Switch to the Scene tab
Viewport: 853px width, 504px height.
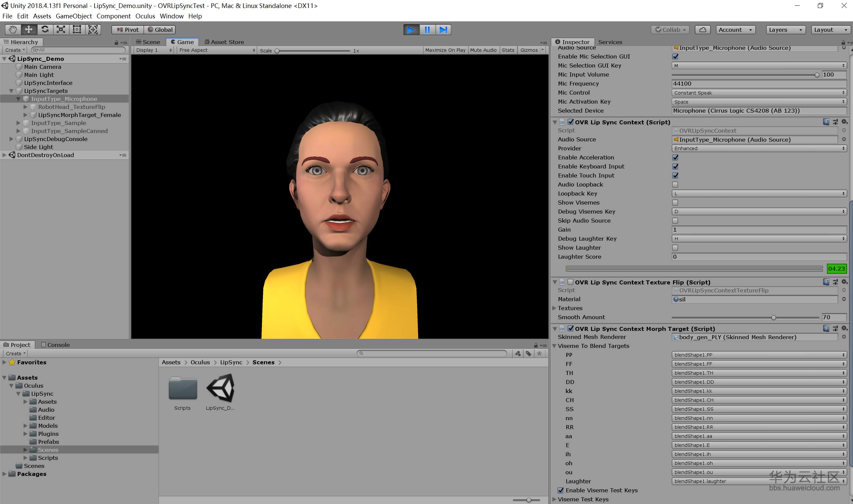(148, 42)
